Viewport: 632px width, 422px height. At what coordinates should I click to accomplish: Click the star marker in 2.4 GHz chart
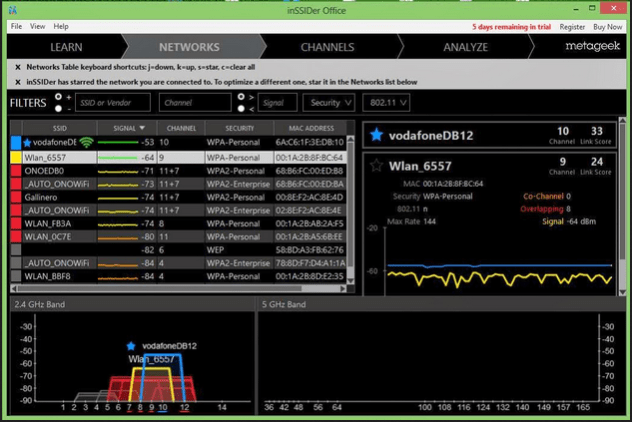tap(131, 346)
